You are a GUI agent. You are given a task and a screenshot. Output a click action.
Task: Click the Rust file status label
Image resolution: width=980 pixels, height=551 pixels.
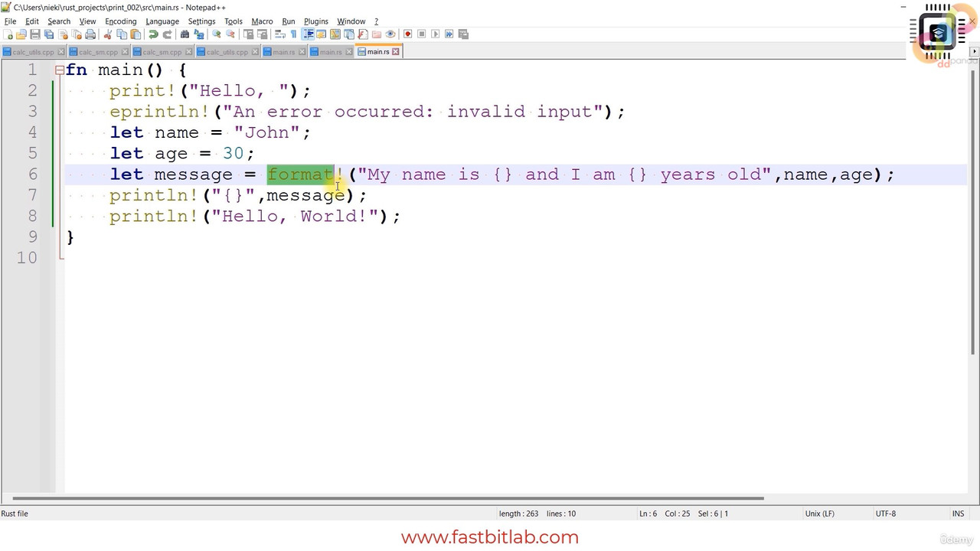[15, 514]
